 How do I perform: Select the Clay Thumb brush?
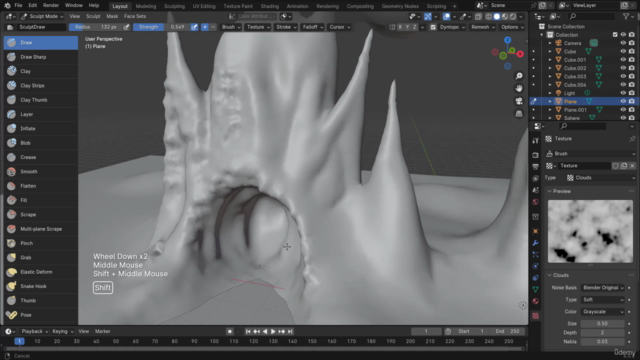pyautogui.click(x=41, y=100)
